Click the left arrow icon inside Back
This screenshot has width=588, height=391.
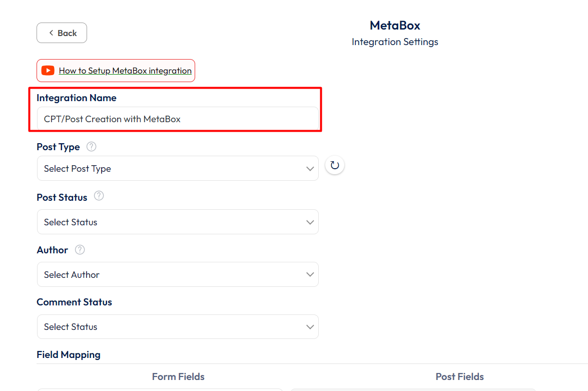pyautogui.click(x=51, y=33)
